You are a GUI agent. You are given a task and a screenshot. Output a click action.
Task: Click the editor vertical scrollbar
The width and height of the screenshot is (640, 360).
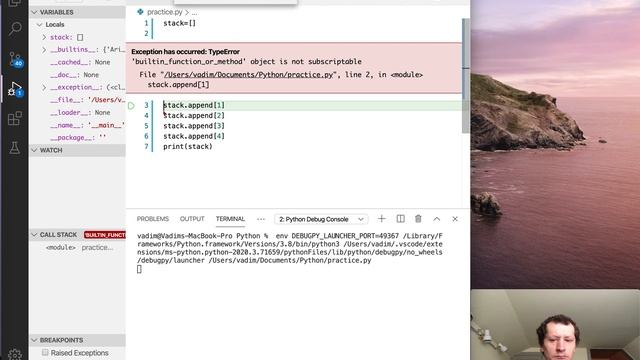466,76
